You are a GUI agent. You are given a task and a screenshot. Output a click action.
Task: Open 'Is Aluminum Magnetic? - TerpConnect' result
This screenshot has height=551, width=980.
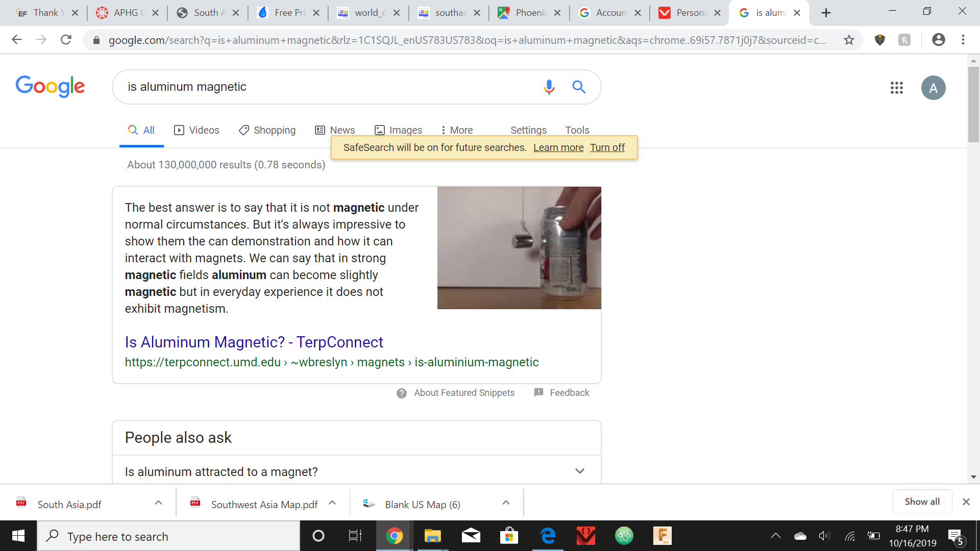pyautogui.click(x=254, y=342)
